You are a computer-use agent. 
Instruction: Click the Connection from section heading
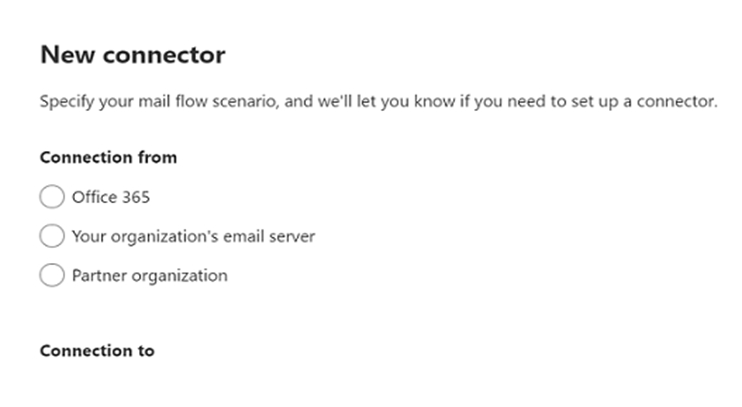point(108,157)
